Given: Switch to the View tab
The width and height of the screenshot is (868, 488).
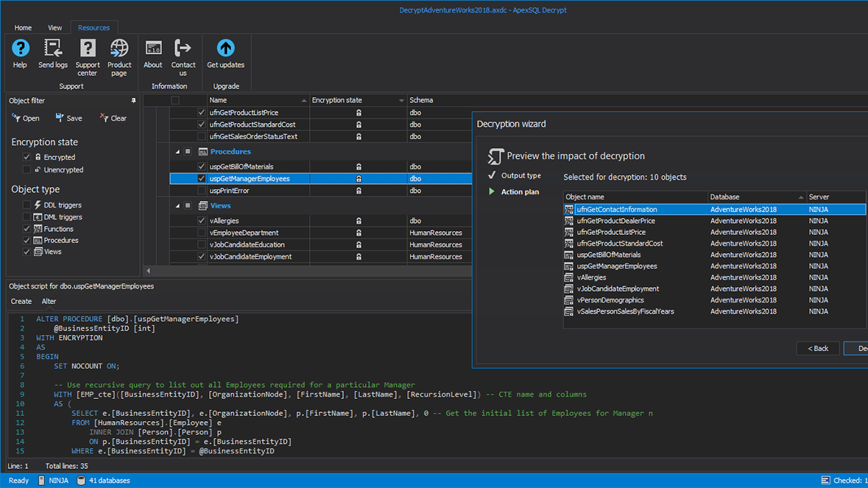Looking at the screenshot, I should click(54, 28).
